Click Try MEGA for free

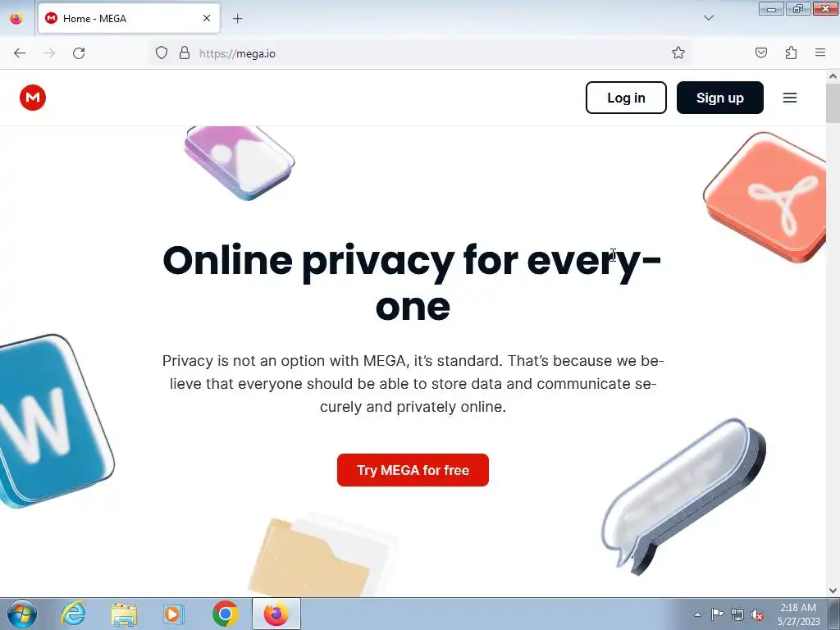[x=413, y=470]
